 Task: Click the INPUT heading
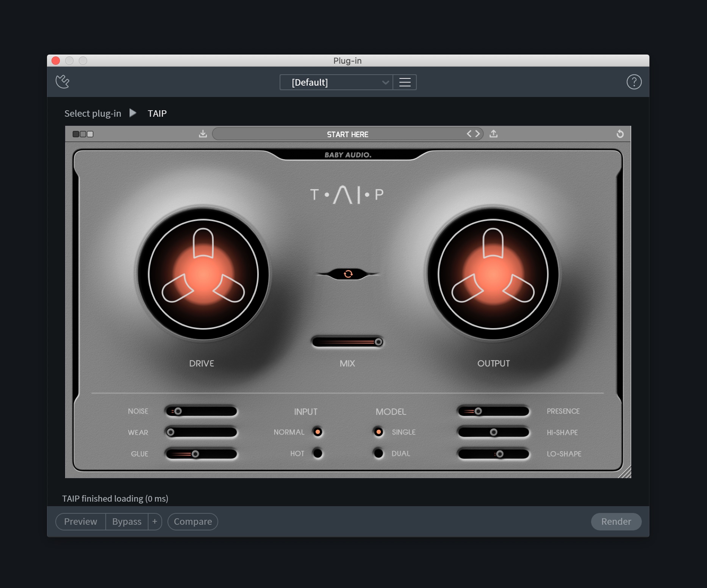(x=306, y=411)
